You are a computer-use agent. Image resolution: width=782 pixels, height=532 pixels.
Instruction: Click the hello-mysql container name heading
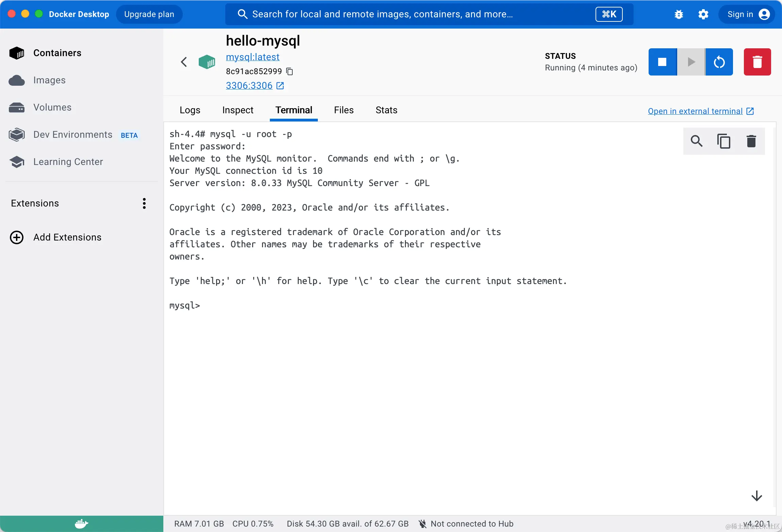click(x=263, y=41)
